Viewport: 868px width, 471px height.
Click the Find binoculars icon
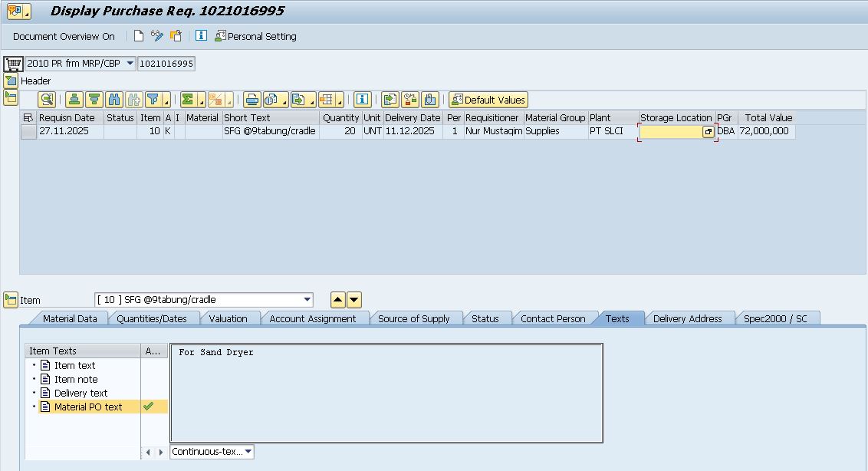pyautogui.click(x=114, y=100)
